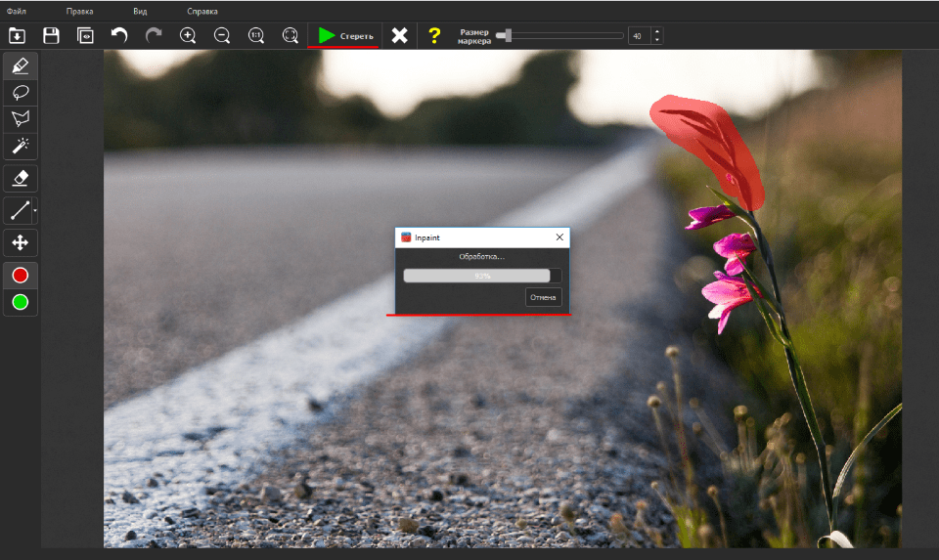Viewport: 939px width, 560px height.
Task: Open the Вид menu
Action: coord(140,12)
